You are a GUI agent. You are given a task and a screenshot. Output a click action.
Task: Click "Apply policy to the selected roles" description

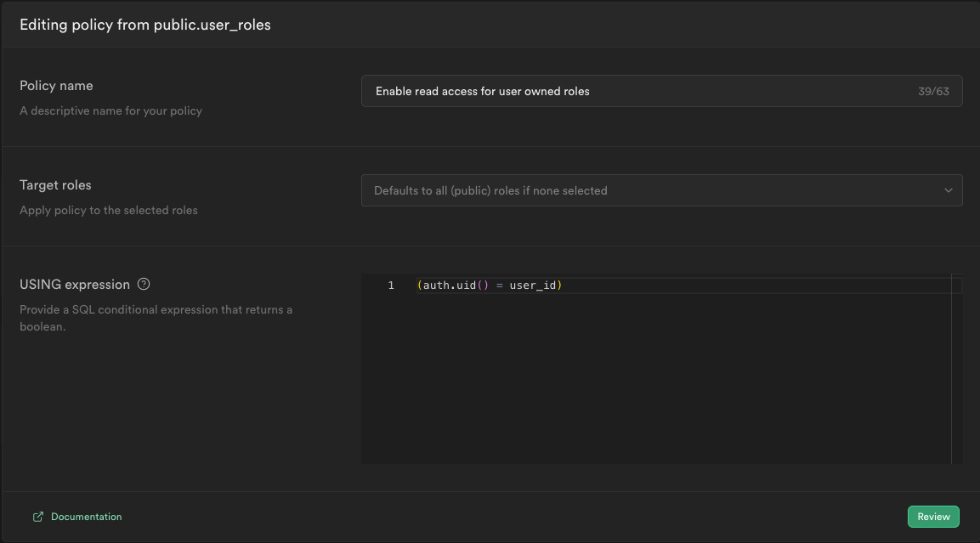click(108, 211)
